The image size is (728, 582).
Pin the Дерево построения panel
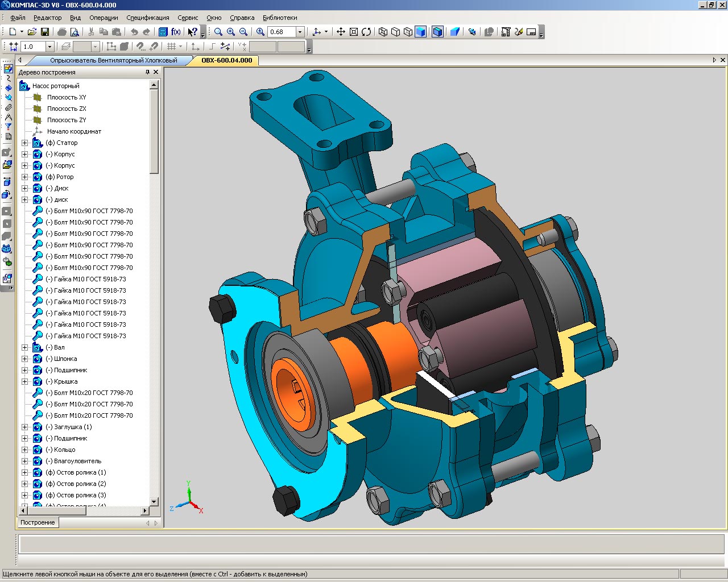(x=147, y=72)
